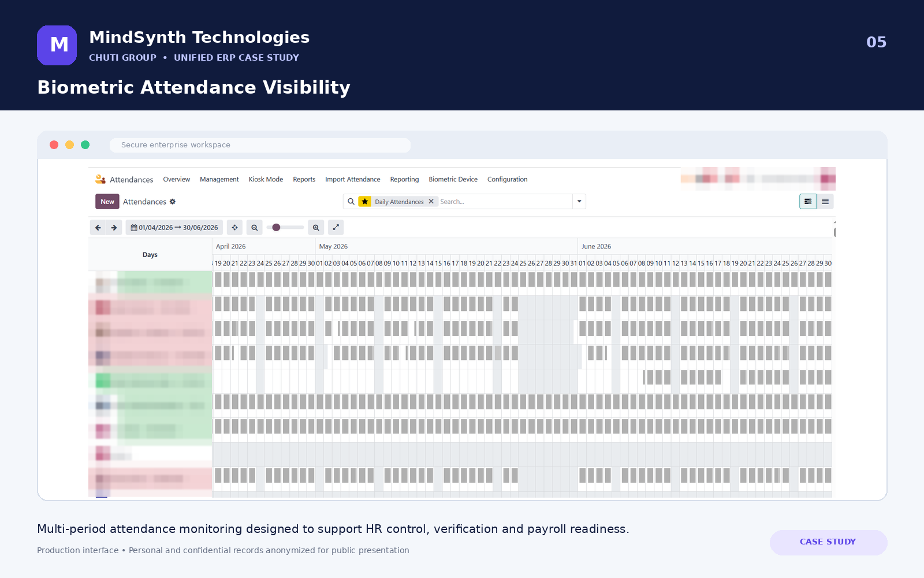This screenshot has height=578, width=924.
Task: Focus the timeline on today crosshair icon
Action: [x=234, y=228]
